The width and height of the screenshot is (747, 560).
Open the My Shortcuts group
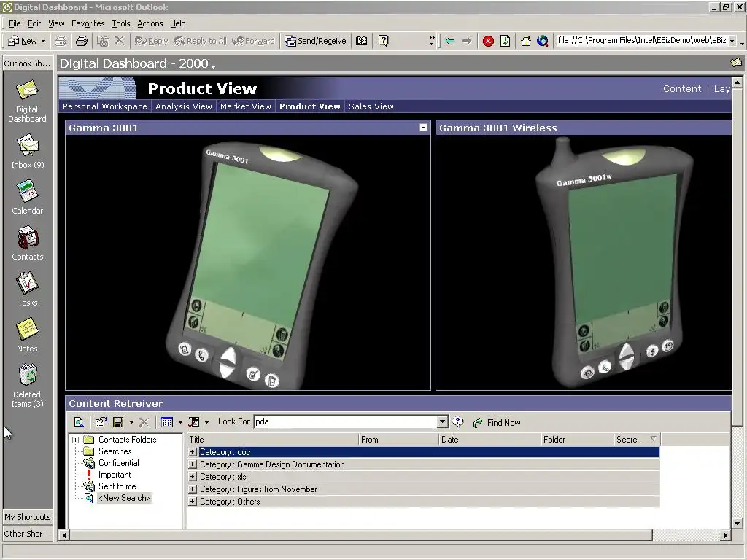point(28,517)
